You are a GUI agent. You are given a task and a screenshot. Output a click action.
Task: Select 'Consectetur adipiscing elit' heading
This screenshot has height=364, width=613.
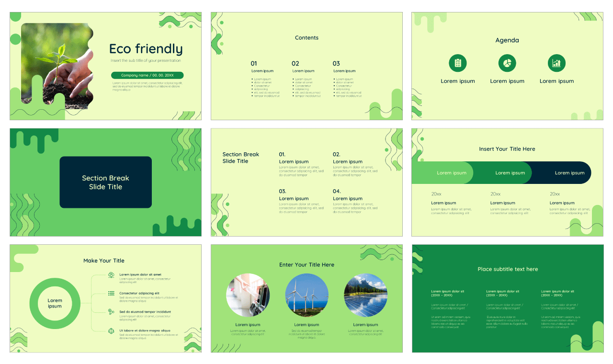(139, 293)
